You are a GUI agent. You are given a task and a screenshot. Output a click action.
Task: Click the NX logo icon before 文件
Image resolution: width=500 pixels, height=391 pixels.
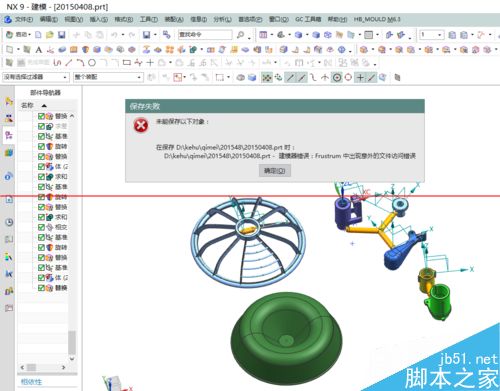click(x=8, y=19)
